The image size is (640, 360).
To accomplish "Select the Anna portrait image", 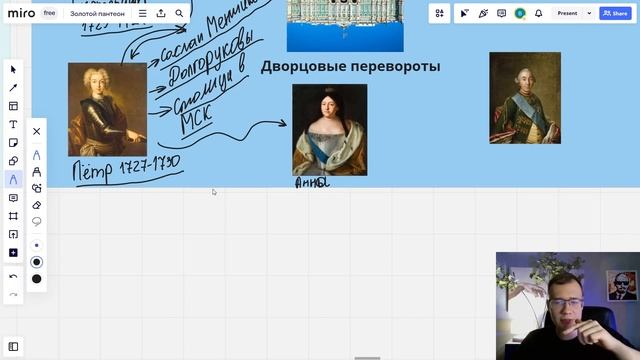I will [x=329, y=130].
